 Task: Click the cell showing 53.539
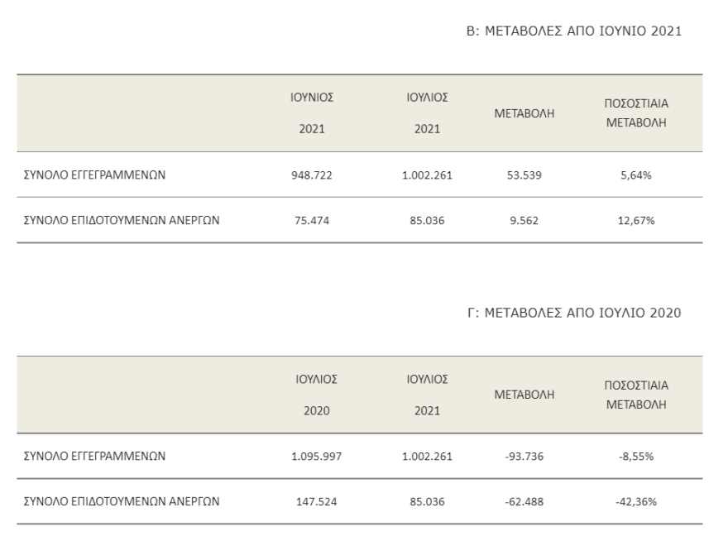[x=524, y=175]
